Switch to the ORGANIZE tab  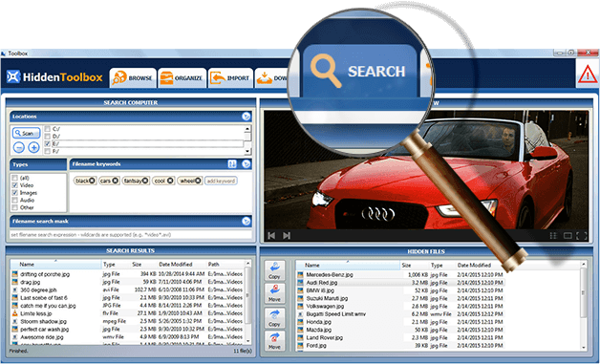182,77
